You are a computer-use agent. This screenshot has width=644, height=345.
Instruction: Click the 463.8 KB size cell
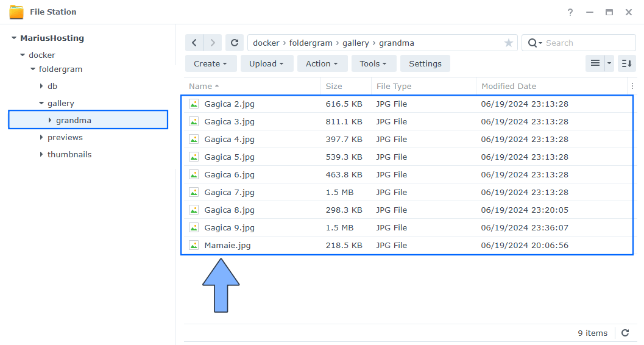coord(344,174)
